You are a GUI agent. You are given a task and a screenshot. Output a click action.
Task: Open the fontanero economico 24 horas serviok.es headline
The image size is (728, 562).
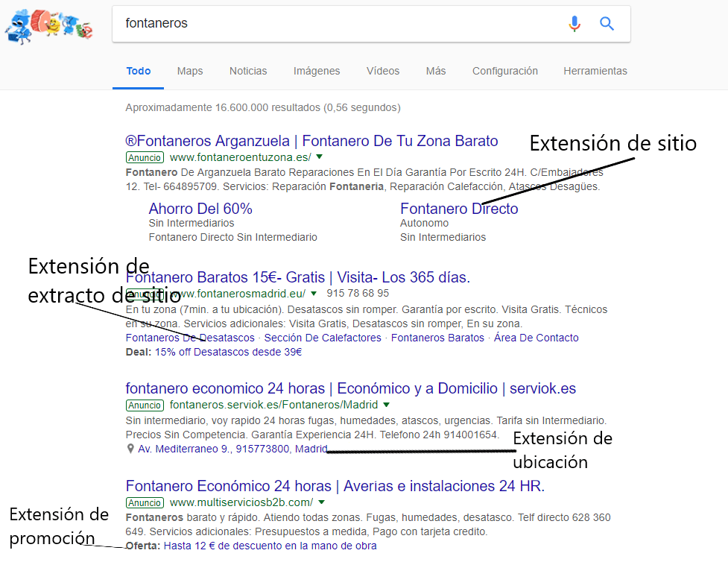[x=350, y=388]
